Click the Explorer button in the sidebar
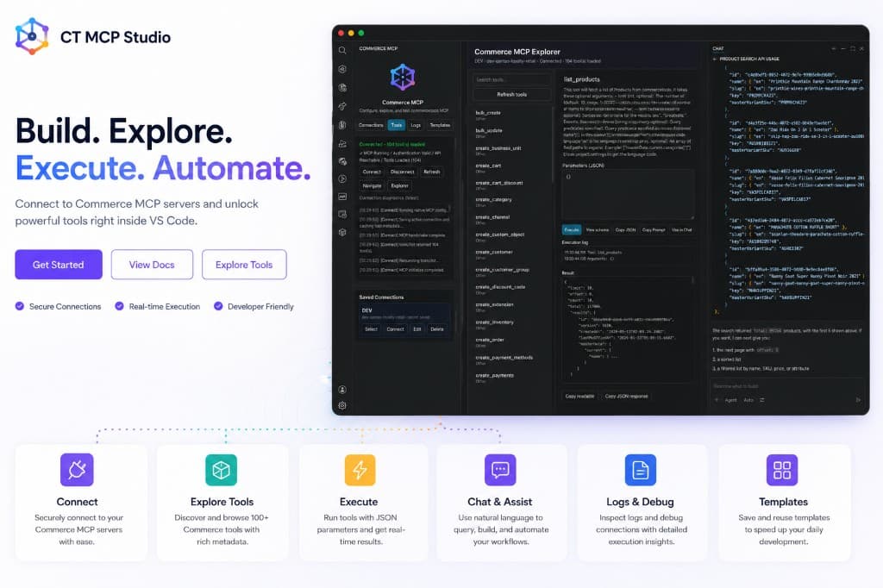The height and width of the screenshot is (588, 883). coord(400,186)
